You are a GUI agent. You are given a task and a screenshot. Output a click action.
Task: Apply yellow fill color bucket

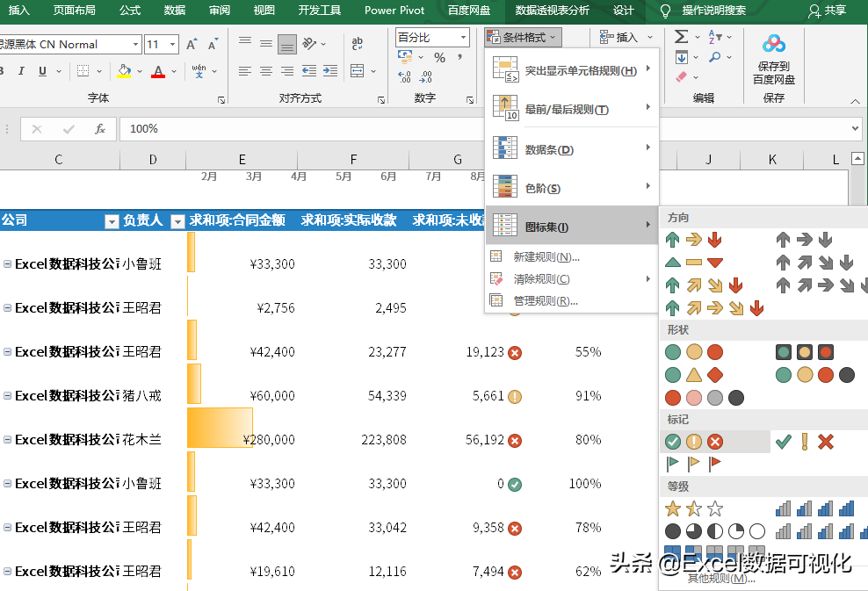(x=124, y=71)
